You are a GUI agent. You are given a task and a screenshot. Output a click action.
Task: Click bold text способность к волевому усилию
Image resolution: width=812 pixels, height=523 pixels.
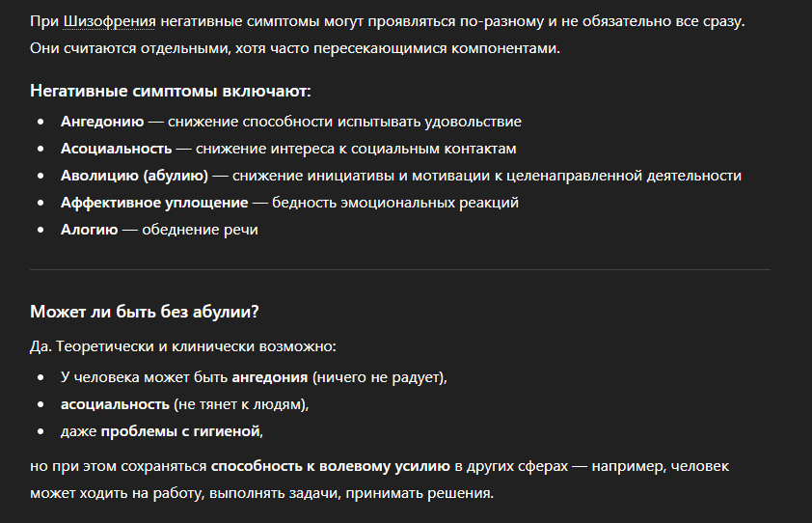(331, 466)
